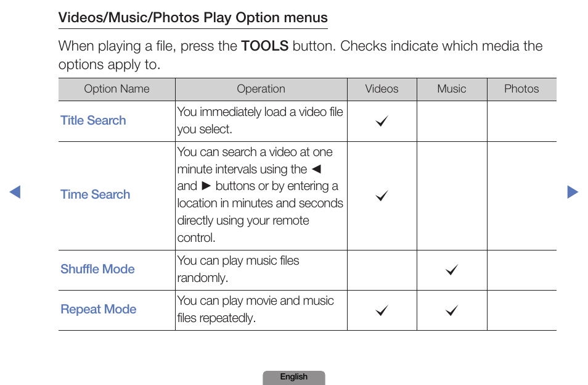Open the Shuffle Mode link
The width and height of the screenshot is (588, 385).
pos(97,269)
